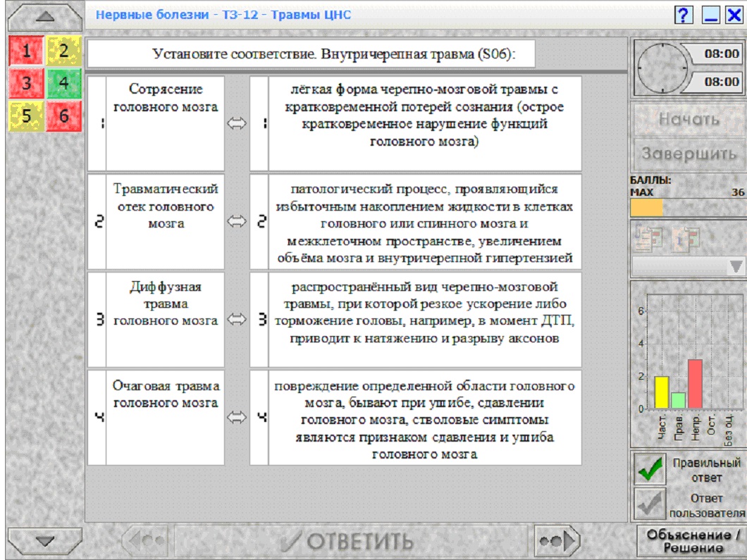The height and width of the screenshot is (560, 747).
Task: Open the help question mark icon
Action: tap(683, 15)
